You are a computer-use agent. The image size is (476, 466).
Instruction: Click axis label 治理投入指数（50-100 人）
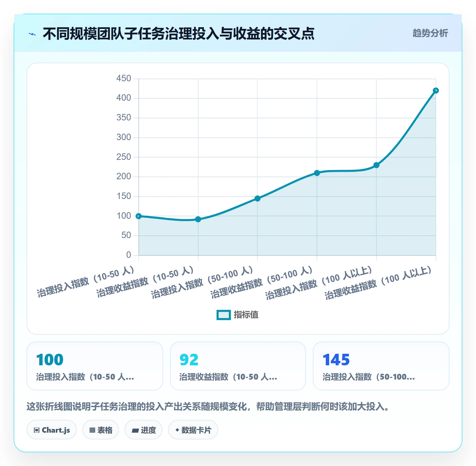(x=202, y=283)
